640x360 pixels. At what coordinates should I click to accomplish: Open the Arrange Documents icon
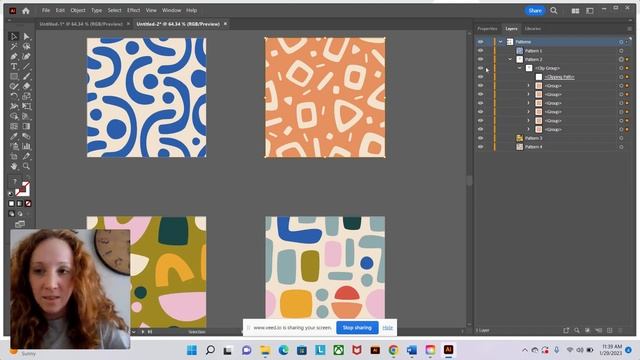click(x=575, y=11)
